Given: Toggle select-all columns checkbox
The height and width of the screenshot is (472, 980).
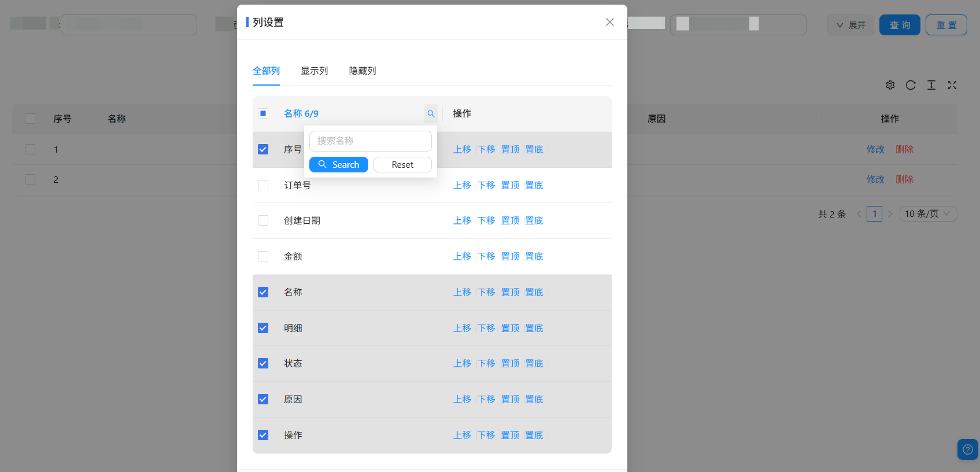Looking at the screenshot, I should [x=263, y=113].
